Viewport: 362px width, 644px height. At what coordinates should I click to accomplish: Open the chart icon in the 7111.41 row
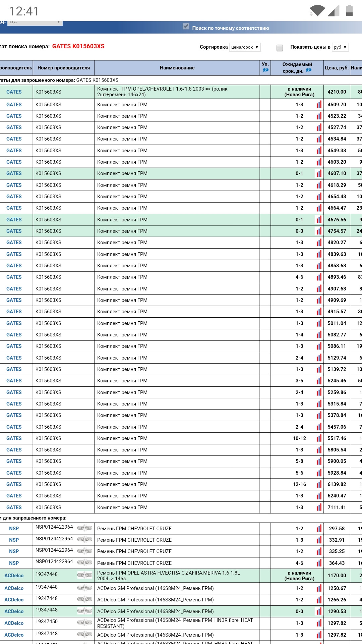click(319, 507)
